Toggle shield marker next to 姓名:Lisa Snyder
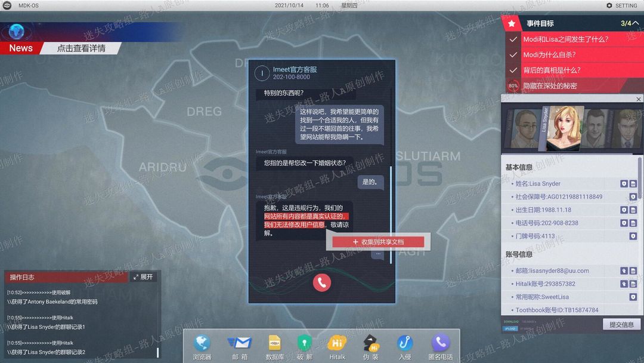644x363 pixels. pyautogui.click(x=624, y=184)
